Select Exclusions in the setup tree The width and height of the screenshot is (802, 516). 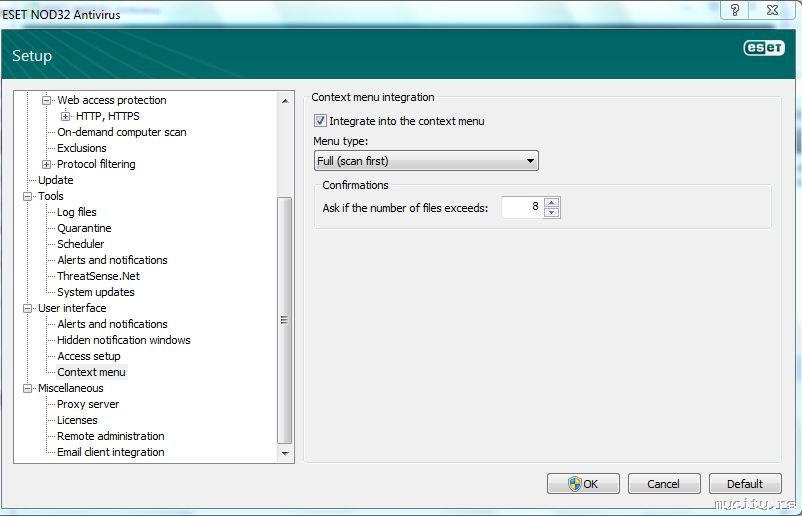(x=82, y=148)
